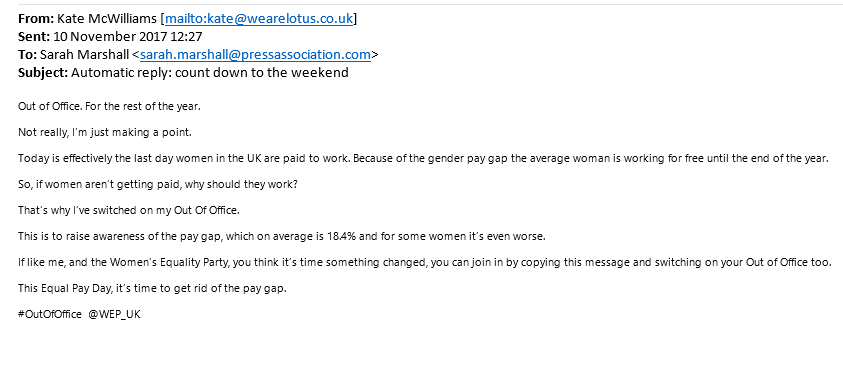The width and height of the screenshot is (843, 384).
Task: Click the sender name Kate McWilliams
Action: point(107,19)
